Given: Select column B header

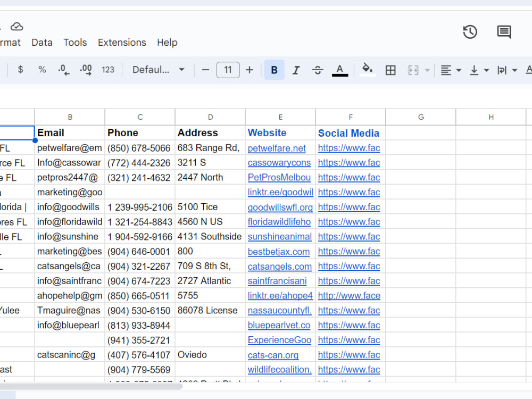Looking at the screenshot, I should pyautogui.click(x=70, y=117).
